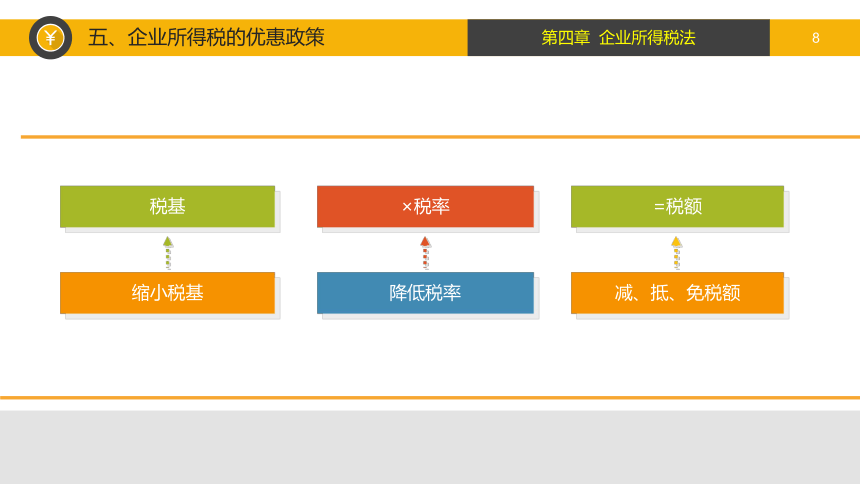Click the orange 减、抵、免税额 box
860x484 pixels.
677,293
